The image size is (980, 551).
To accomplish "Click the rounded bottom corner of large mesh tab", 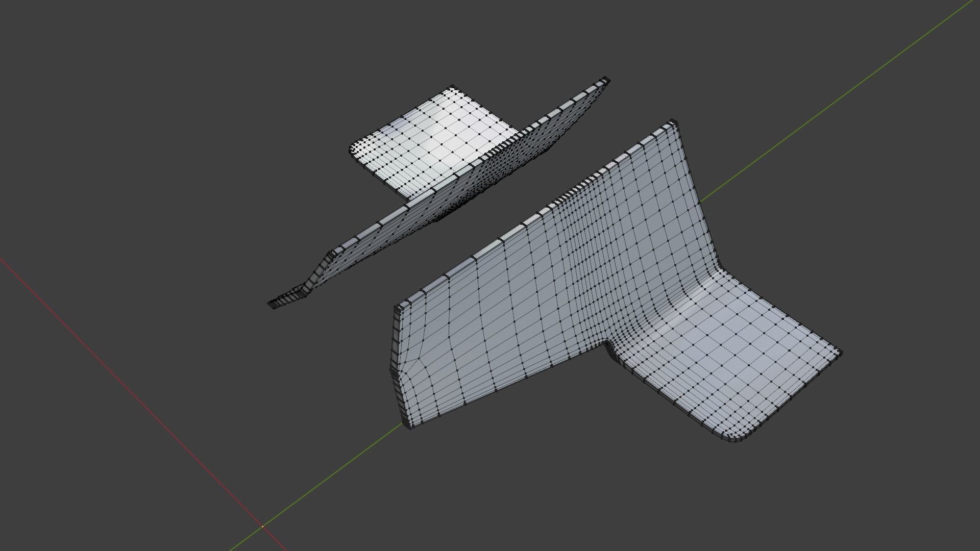I will [x=735, y=438].
